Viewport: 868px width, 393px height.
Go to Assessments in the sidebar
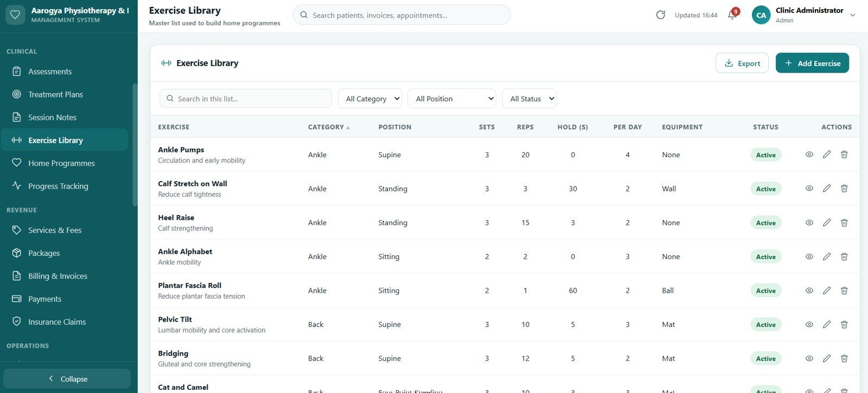(65, 72)
